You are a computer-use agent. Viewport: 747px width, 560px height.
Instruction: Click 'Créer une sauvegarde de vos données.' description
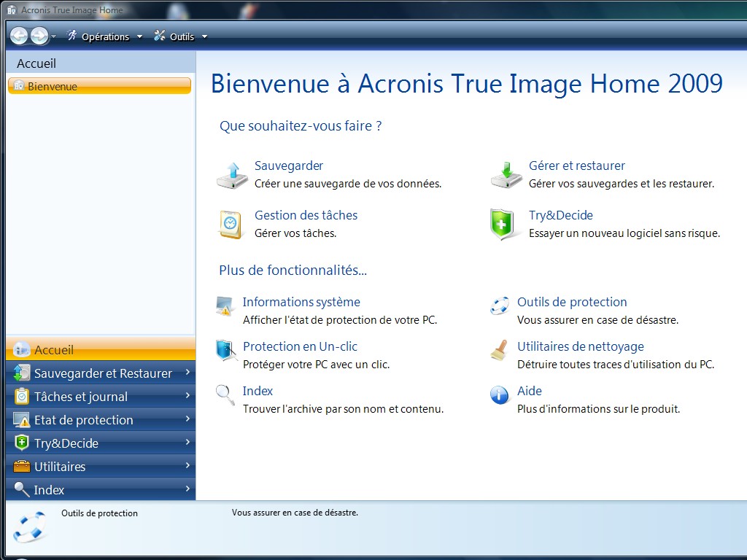[348, 184]
